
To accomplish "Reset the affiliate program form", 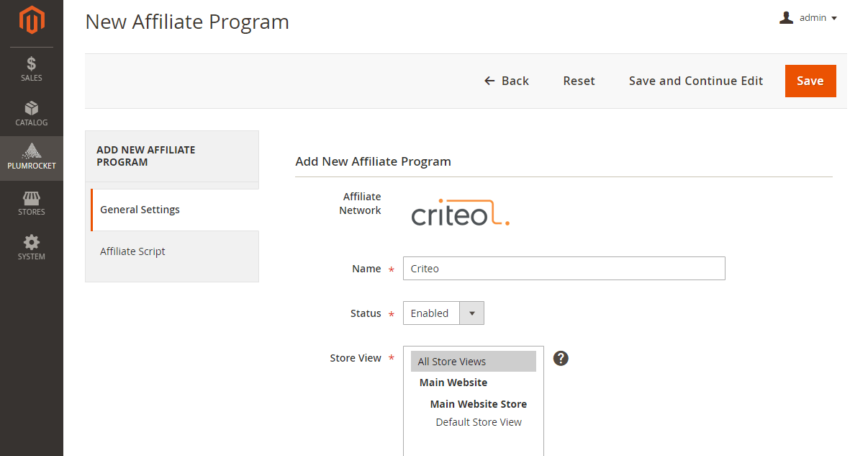I will [x=579, y=81].
